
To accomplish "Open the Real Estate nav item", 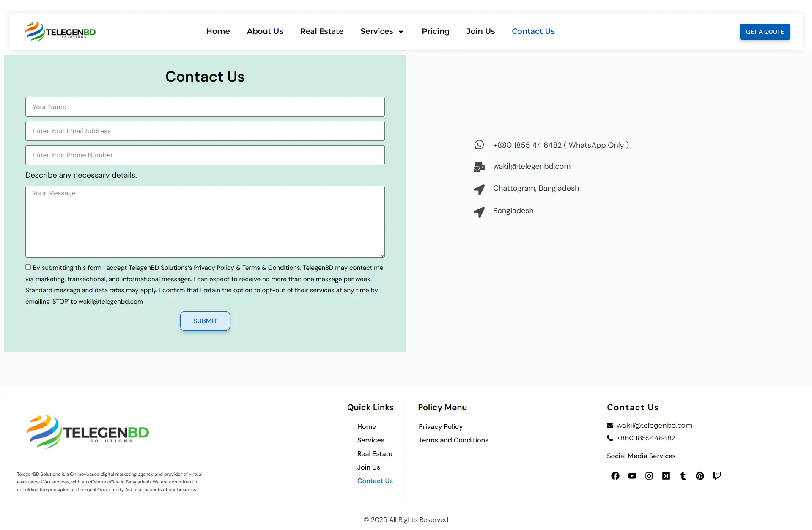I will 321,31.
